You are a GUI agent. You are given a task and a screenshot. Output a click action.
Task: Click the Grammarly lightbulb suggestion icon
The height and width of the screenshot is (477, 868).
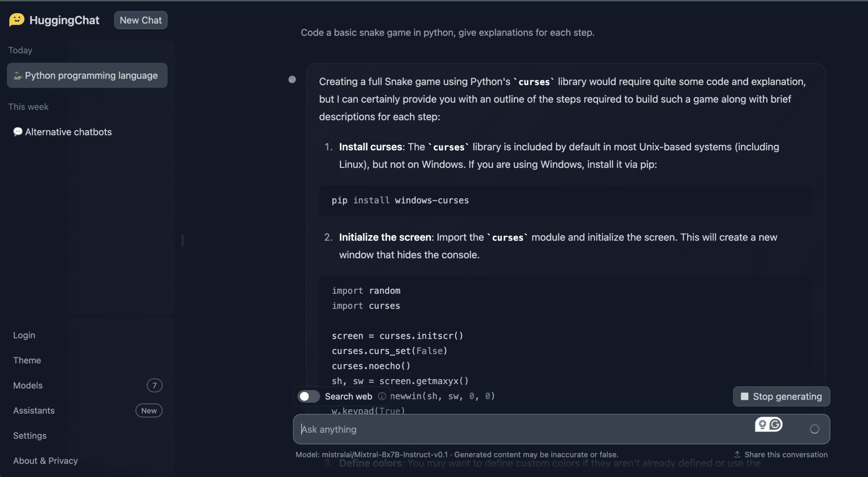[x=762, y=424]
